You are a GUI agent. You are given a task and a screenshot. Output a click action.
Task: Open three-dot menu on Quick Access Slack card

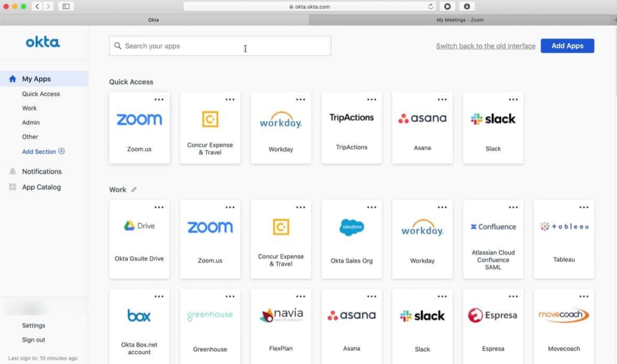click(513, 100)
